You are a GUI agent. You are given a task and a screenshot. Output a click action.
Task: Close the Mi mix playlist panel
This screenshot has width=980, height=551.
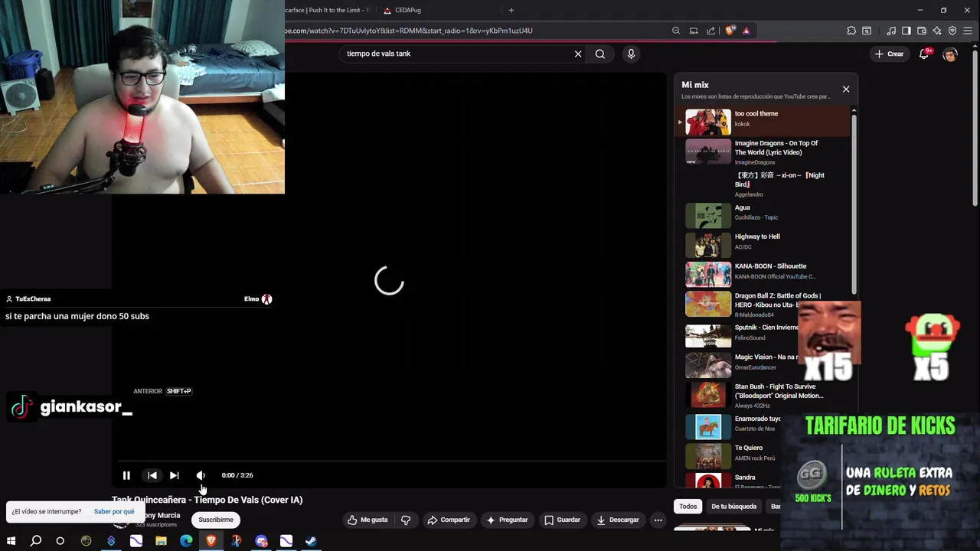[846, 89]
